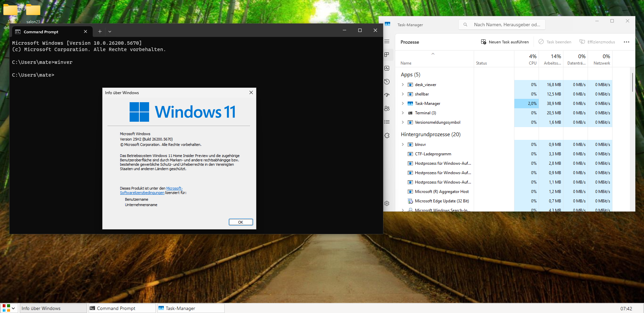644x313 pixels.
Task: Expand the Versionsmeldungssymbol process group
Action: pos(403,122)
